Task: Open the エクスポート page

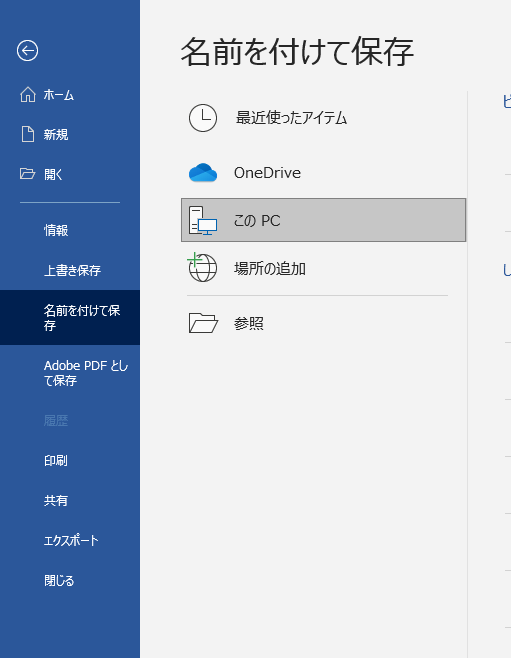Action: click(71, 540)
